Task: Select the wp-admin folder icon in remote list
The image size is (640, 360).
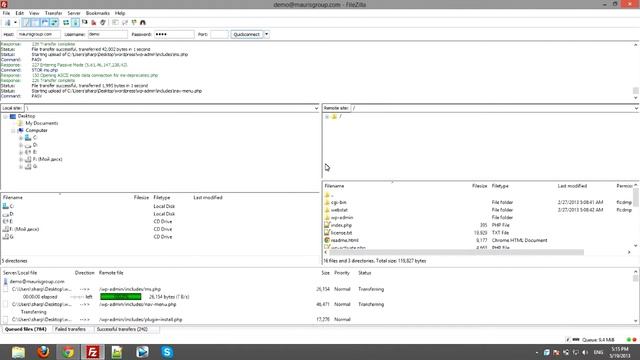Action: click(327, 218)
